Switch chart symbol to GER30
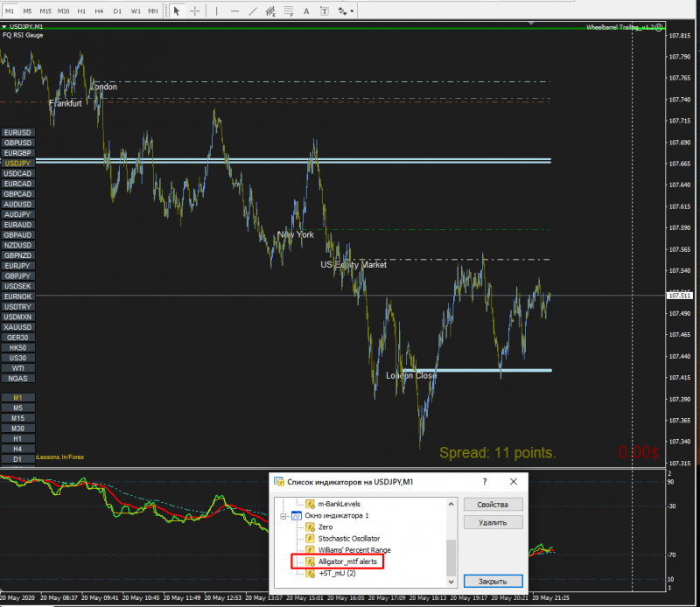700x607 pixels. coord(17,338)
